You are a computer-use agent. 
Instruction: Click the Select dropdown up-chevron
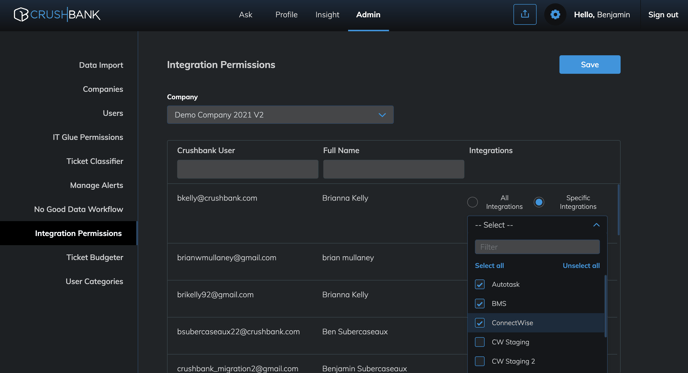(x=596, y=225)
